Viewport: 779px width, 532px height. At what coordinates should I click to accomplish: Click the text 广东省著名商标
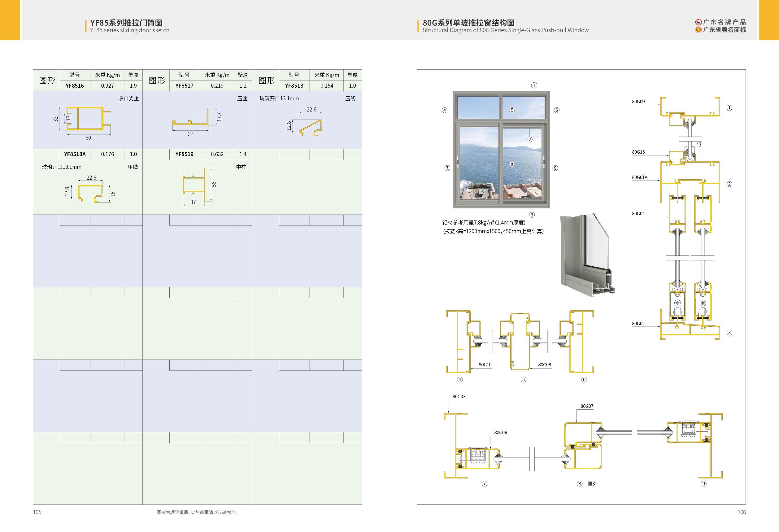[x=725, y=30]
